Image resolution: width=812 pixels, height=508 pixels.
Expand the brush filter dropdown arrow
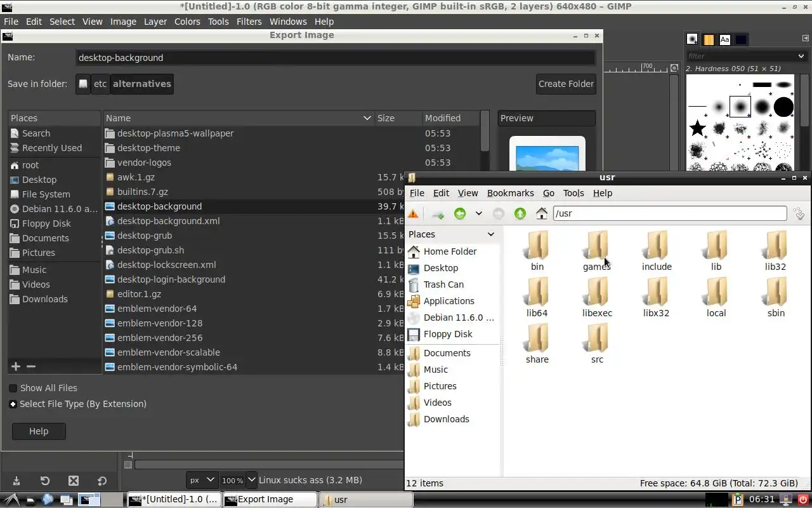click(801, 56)
